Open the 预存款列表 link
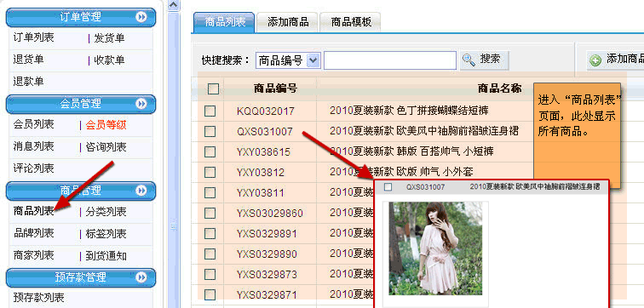644x308 pixels. [38, 297]
